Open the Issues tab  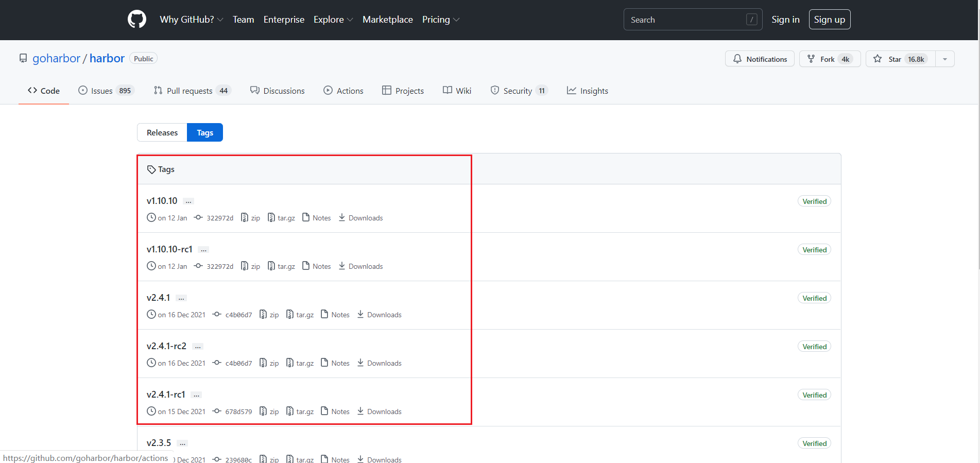(x=106, y=91)
